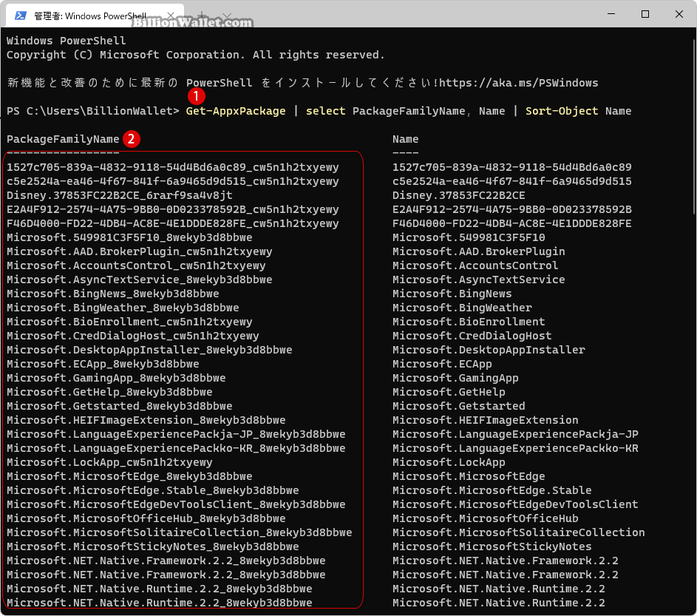
Task: Click the Microsoft.AsyncTextService_8wekyb3d8bbwe entry
Action: point(140,280)
